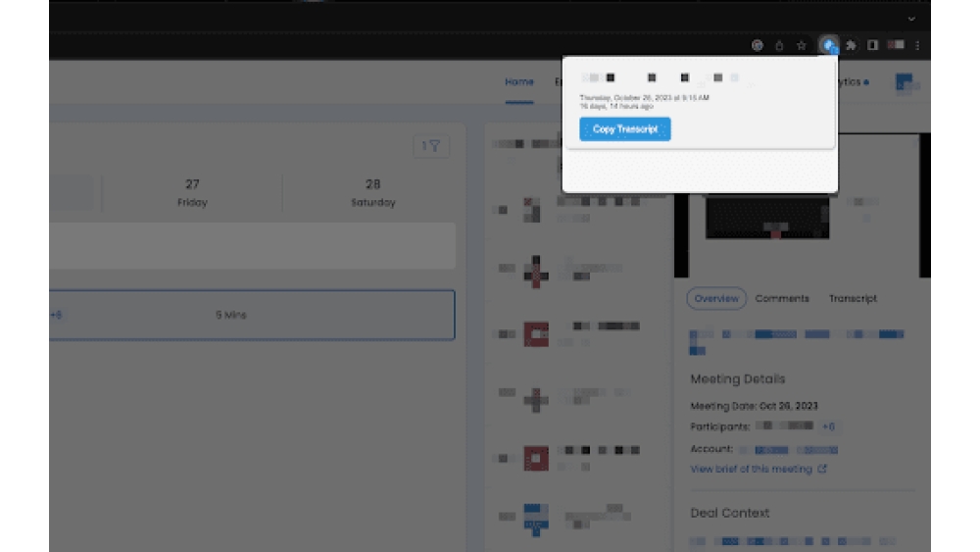Click the Copy Transcript button

[624, 128]
